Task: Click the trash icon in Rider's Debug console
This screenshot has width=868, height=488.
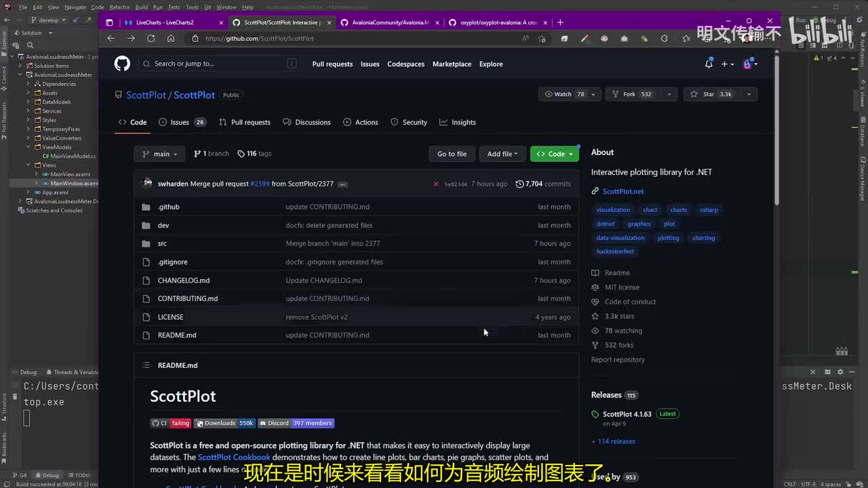Action: [x=15, y=396]
